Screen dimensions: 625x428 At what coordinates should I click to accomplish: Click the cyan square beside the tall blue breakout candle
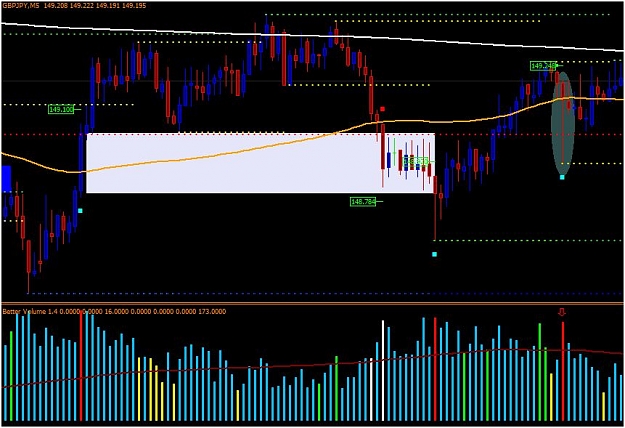click(x=80, y=210)
